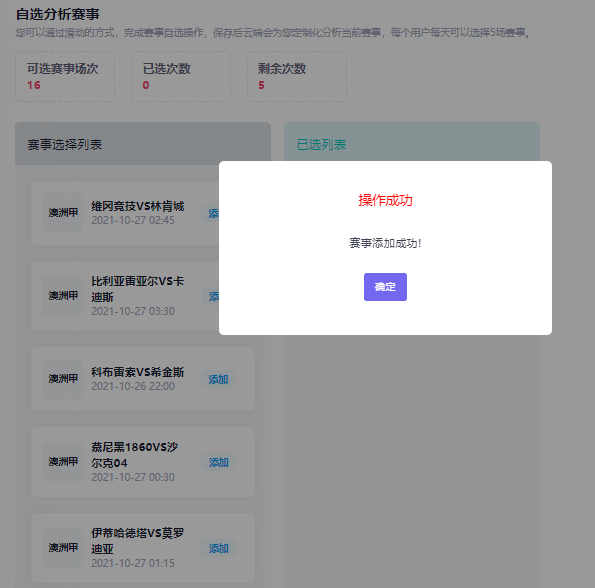Select the 维冈竞技VS林肯城 match title

(x=137, y=206)
